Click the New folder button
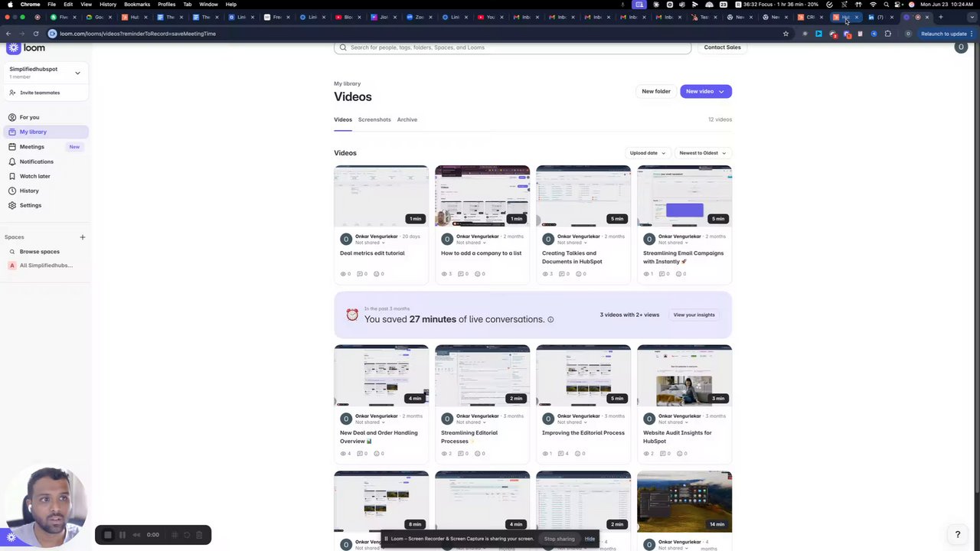The height and width of the screenshot is (551, 980). pos(656,91)
